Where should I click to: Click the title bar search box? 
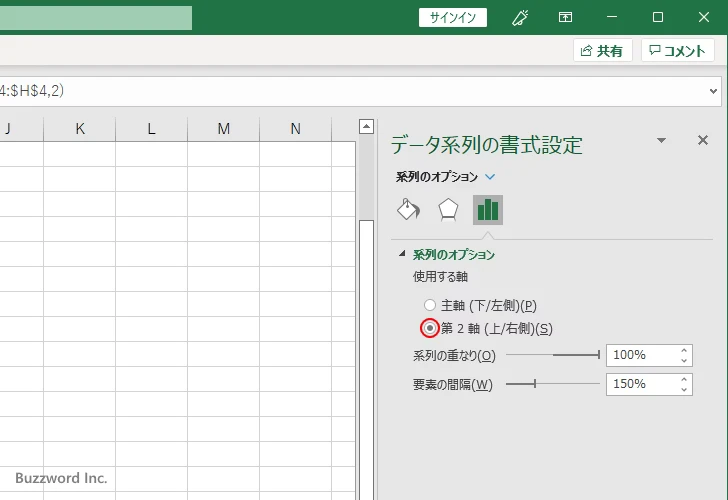[96, 18]
